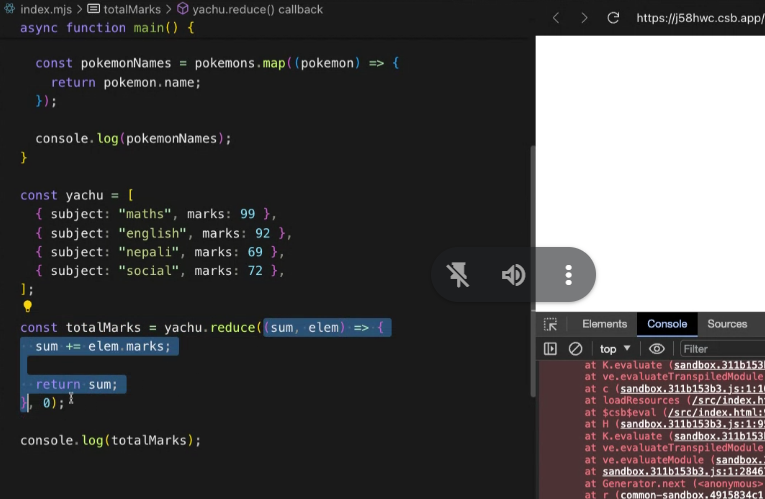Click 'return pokemon.name;' line
This screenshot has height=499, width=765.
click(126, 82)
